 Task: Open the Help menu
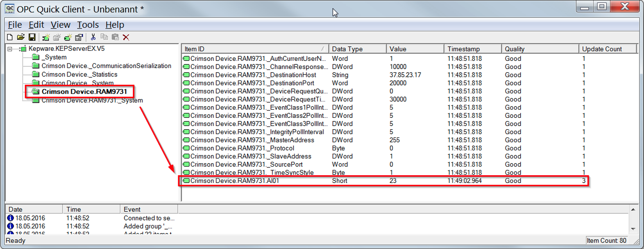point(115,25)
